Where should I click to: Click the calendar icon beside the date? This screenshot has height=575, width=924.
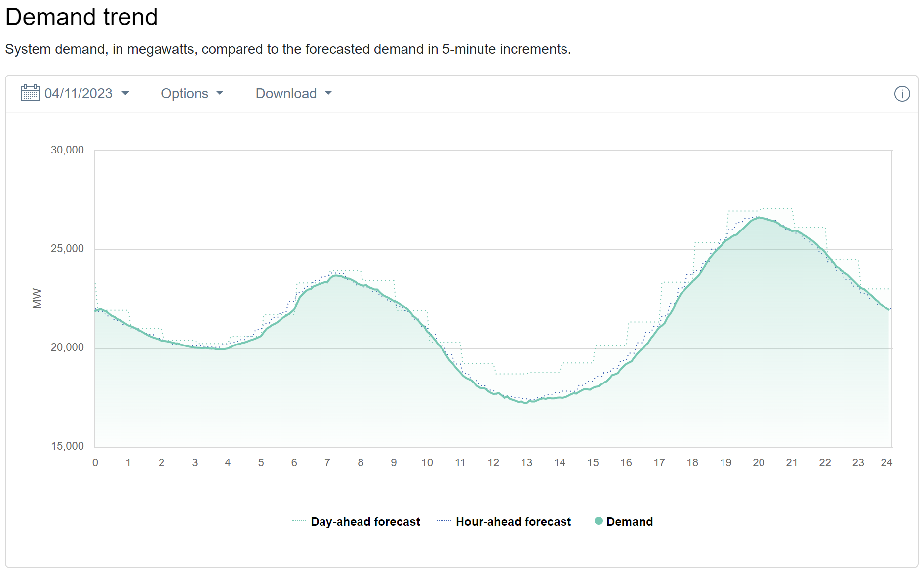click(30, 93)
